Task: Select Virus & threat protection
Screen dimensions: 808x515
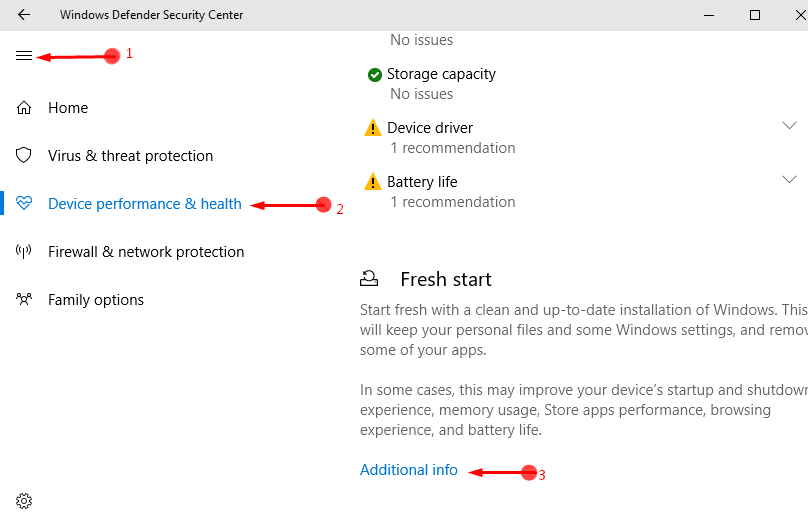Action: 130,156
